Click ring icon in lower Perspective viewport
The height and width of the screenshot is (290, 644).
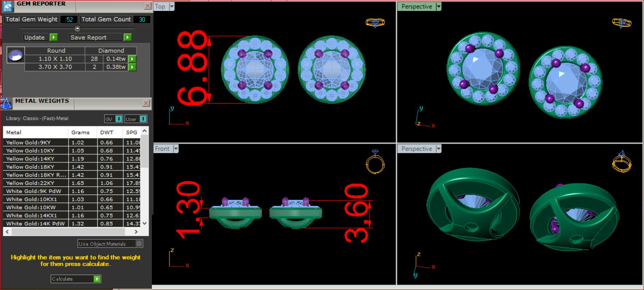[621, 162]
